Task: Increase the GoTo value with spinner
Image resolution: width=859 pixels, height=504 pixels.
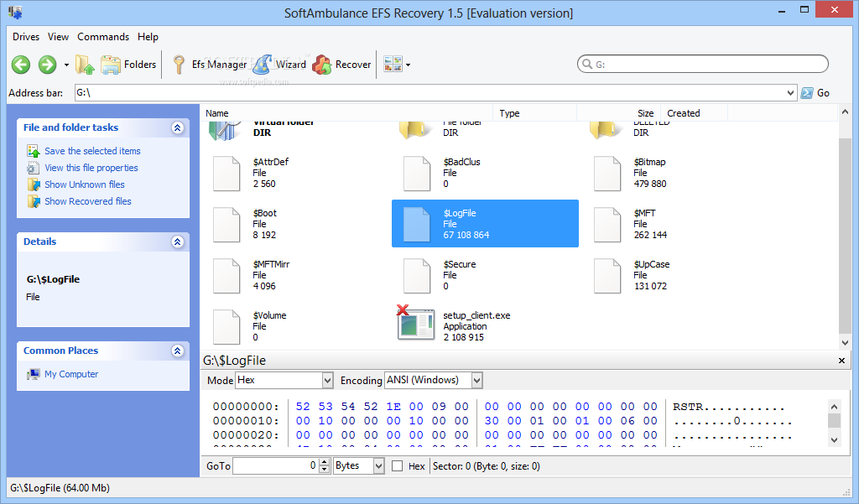Action: pos(325,462)
